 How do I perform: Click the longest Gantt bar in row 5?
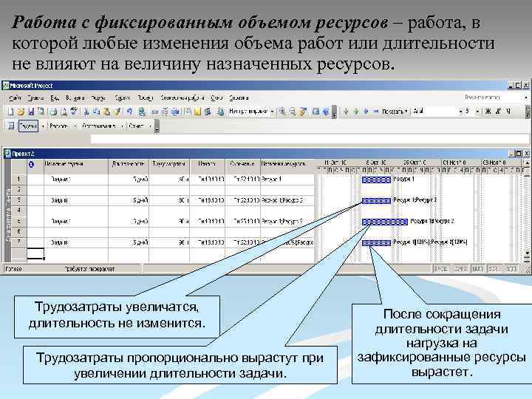tap(385, 222)
